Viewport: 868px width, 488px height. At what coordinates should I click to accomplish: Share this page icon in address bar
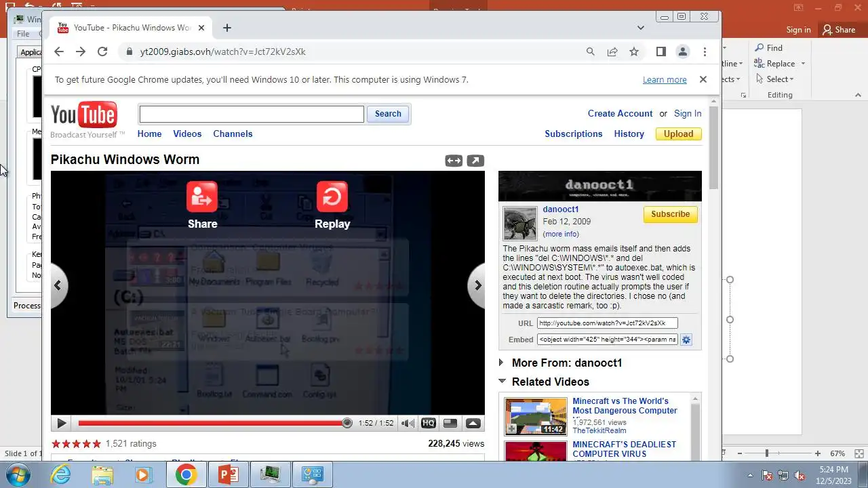(x=612, y=52)
